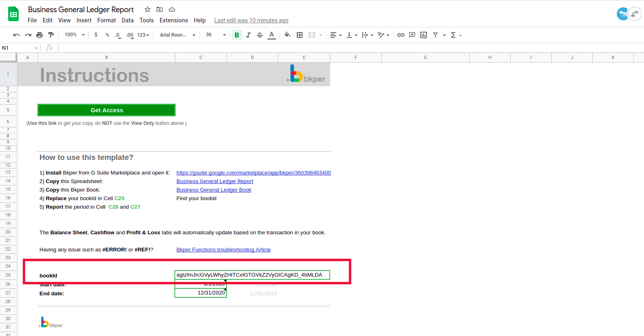Check the cloud save status icon
Viewport: 644px width, 336px height.
coord(172,9)
